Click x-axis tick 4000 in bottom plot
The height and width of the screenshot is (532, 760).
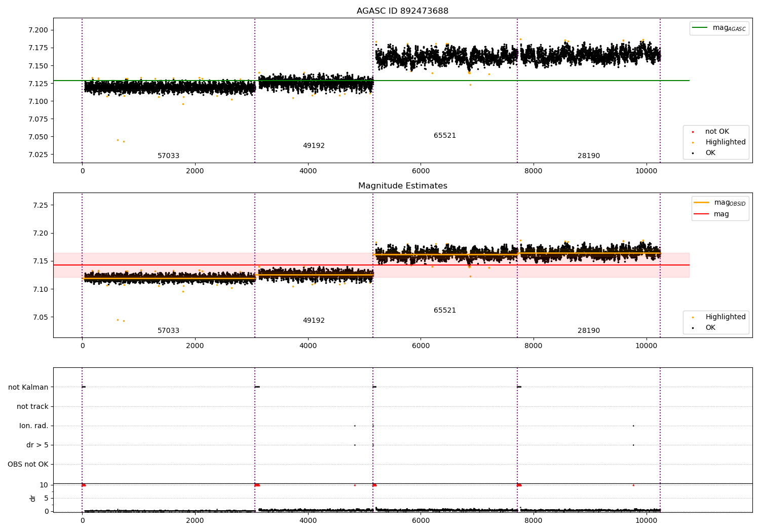point(308,520)
